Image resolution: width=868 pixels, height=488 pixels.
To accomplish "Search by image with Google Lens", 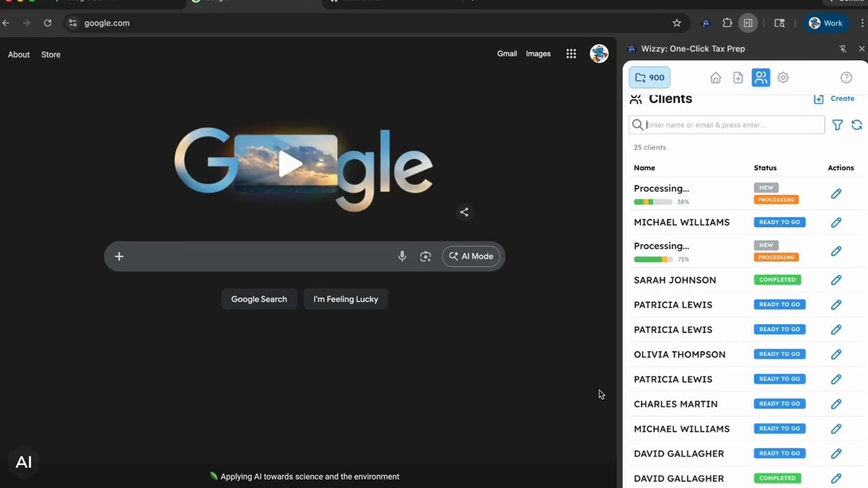I will pos(425,256).
